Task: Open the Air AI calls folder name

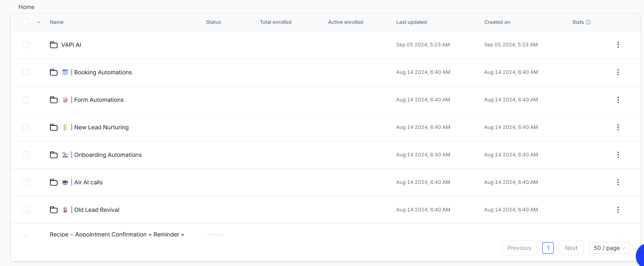Action: tap(88, 182)
